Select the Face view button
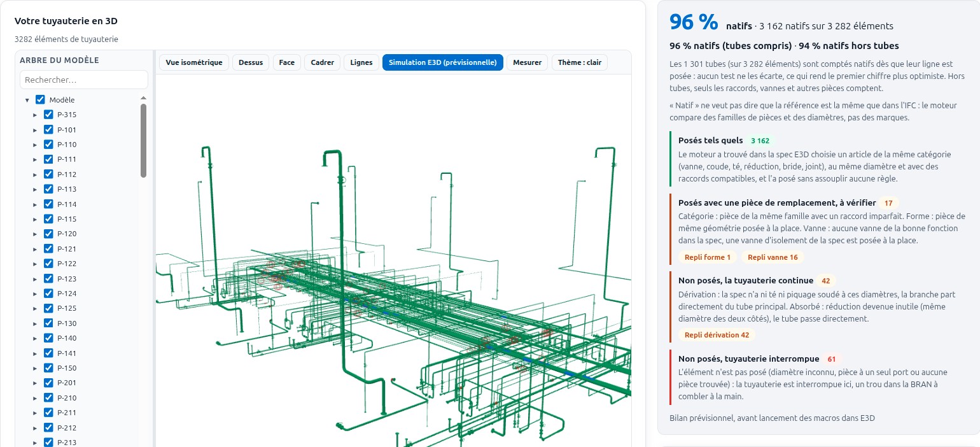 287,62
